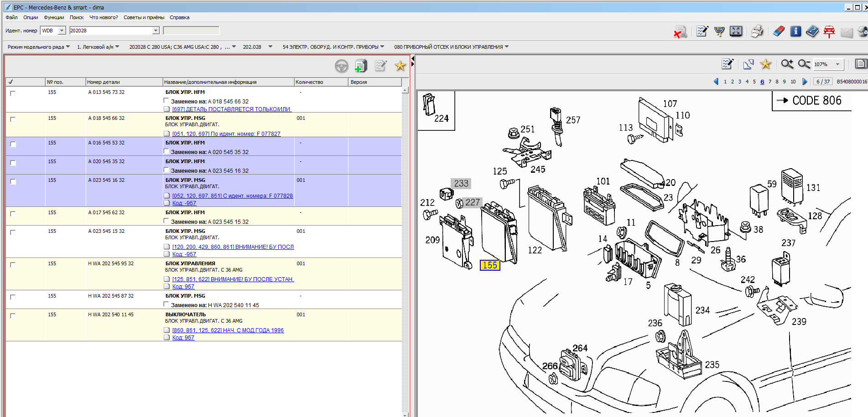Open link '[860, 861, 125, 622] НАЧ. С МОД.ГОДА 1996'
868x417 pixels.
[x=228, y=330]
